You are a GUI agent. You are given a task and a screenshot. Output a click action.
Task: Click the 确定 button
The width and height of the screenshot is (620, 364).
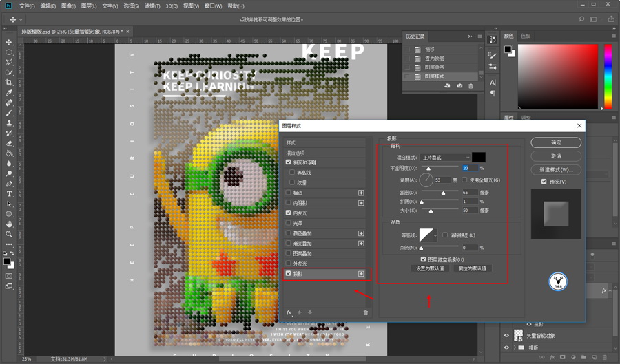tap(556, 142)
